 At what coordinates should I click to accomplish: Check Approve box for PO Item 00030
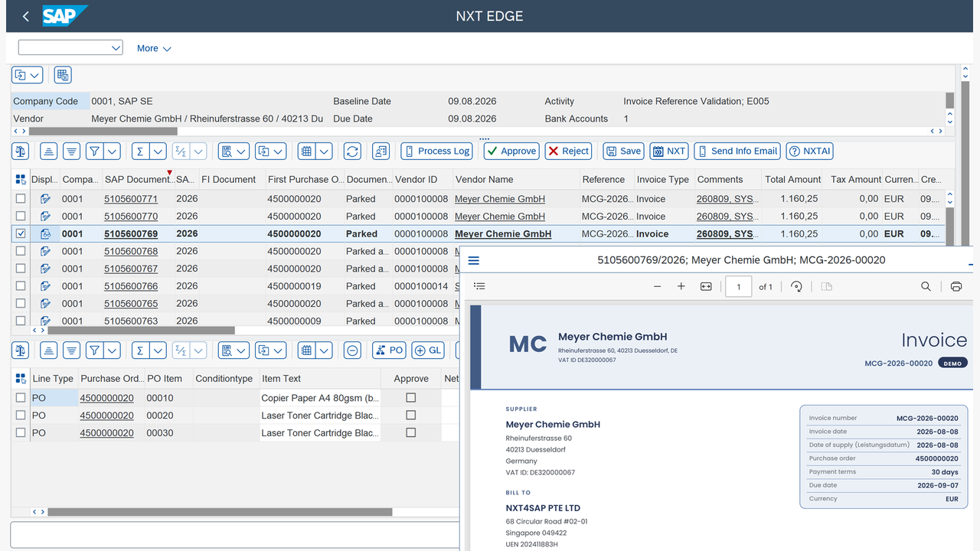411,433
